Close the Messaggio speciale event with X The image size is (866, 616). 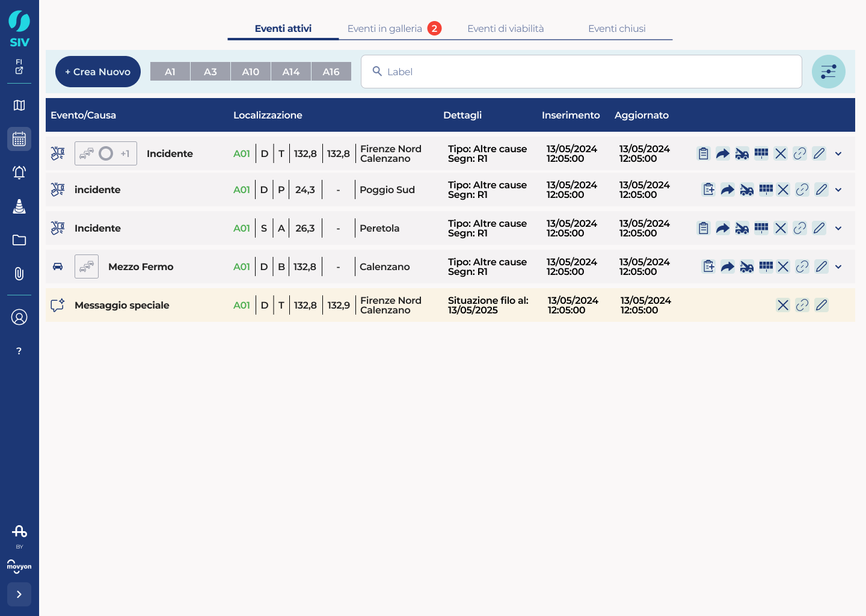(783, 305)
